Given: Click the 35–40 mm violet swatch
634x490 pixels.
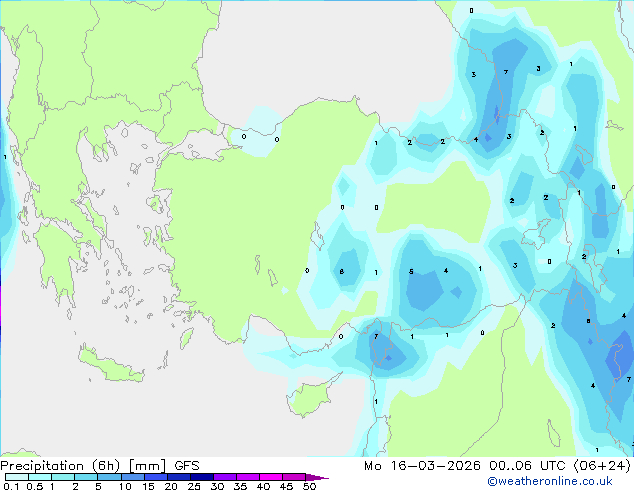Looking at the screenshot, I should [247, 477].
